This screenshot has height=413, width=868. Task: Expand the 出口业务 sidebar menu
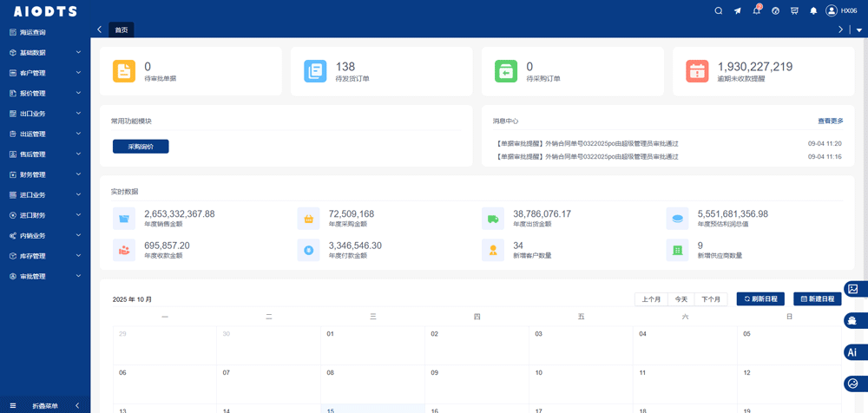point(45,114)
